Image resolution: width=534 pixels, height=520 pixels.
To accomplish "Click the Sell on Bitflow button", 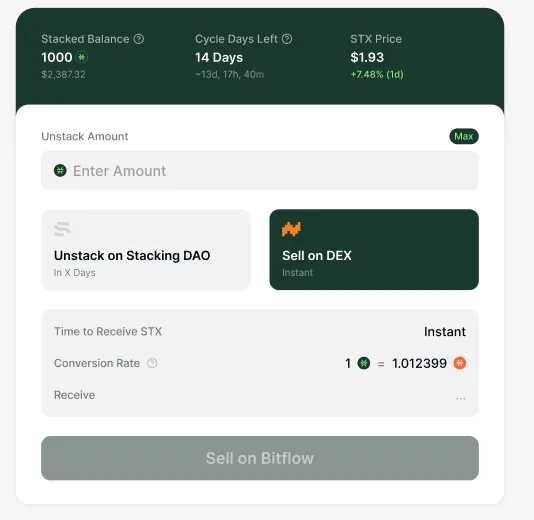I will click(260, 458).
